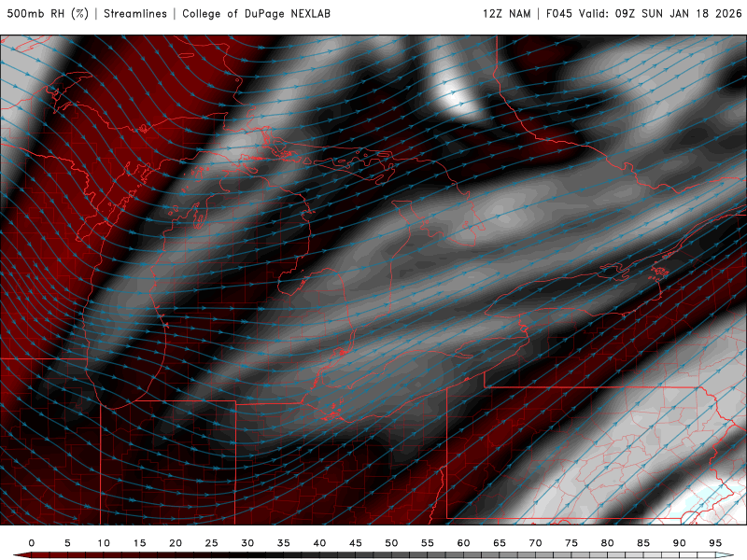The width and height of the screenshot is (747, 560).
Task: Click the colorbar label "45"
Action: tap(356, 543)
